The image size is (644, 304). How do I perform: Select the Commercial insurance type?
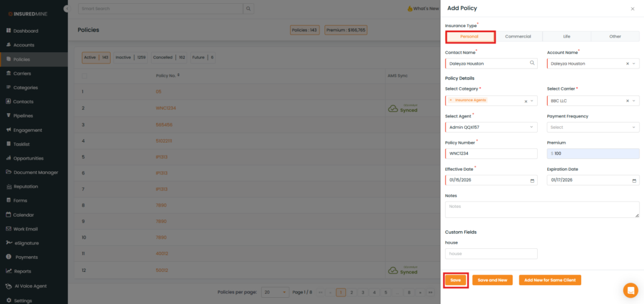coord(518,36)
